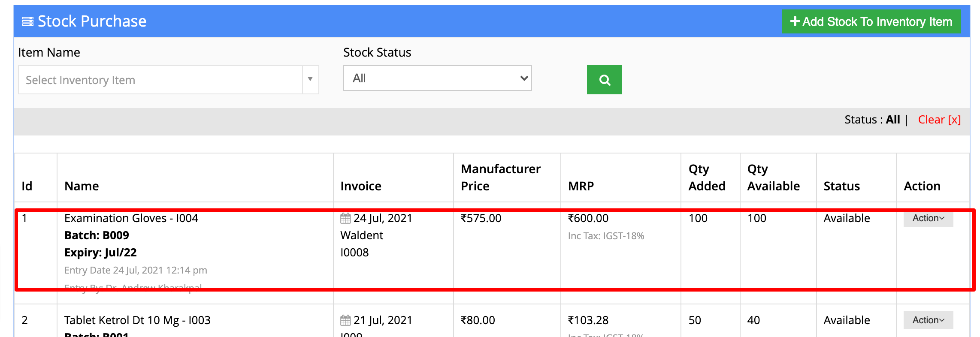Click calendar icon beside 21 Jul, 2021
Viewport: 980px width, 337px height.
(x=345, y=320)
